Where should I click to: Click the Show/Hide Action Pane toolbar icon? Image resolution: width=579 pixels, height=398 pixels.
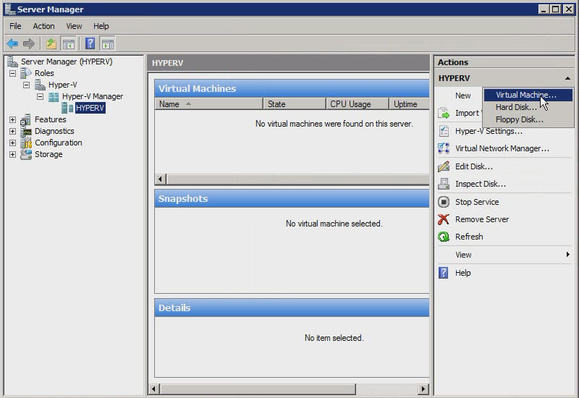pyautogui.click(x=107, y=44)
